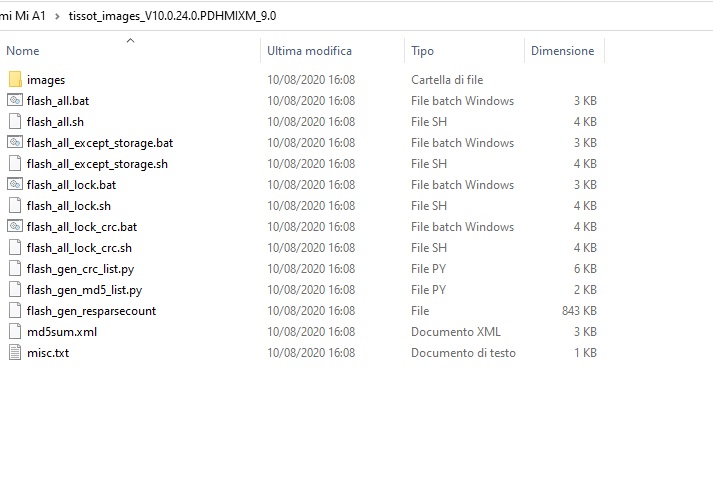Sort by Ultima modifica column header
This screenshot has width=713, height=483.
pos(309,50)
